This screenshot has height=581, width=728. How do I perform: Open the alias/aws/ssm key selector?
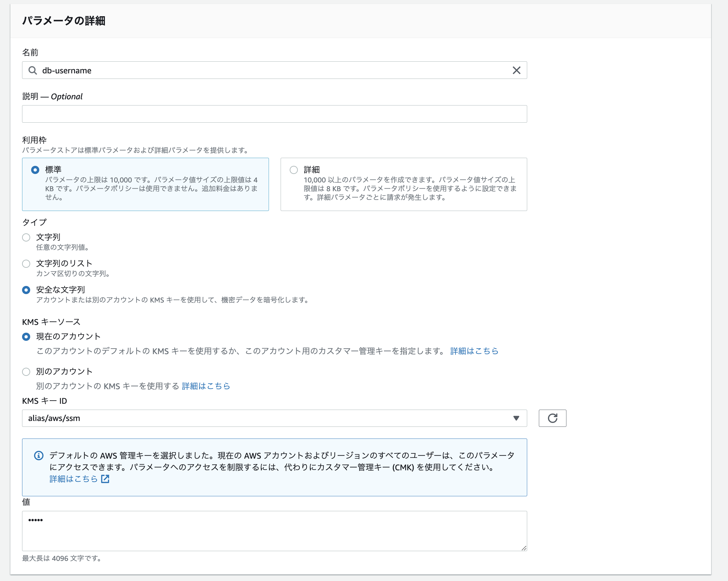click(237, 418)
